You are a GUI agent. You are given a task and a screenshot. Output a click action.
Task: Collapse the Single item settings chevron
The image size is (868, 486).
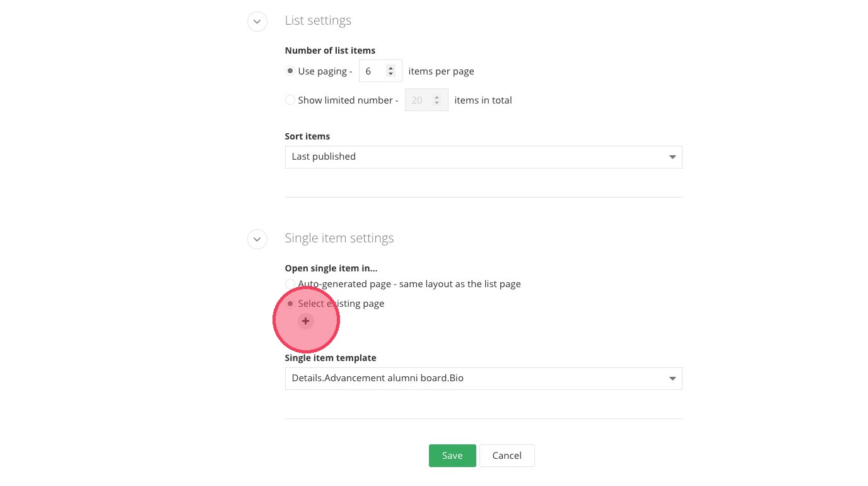257,239
